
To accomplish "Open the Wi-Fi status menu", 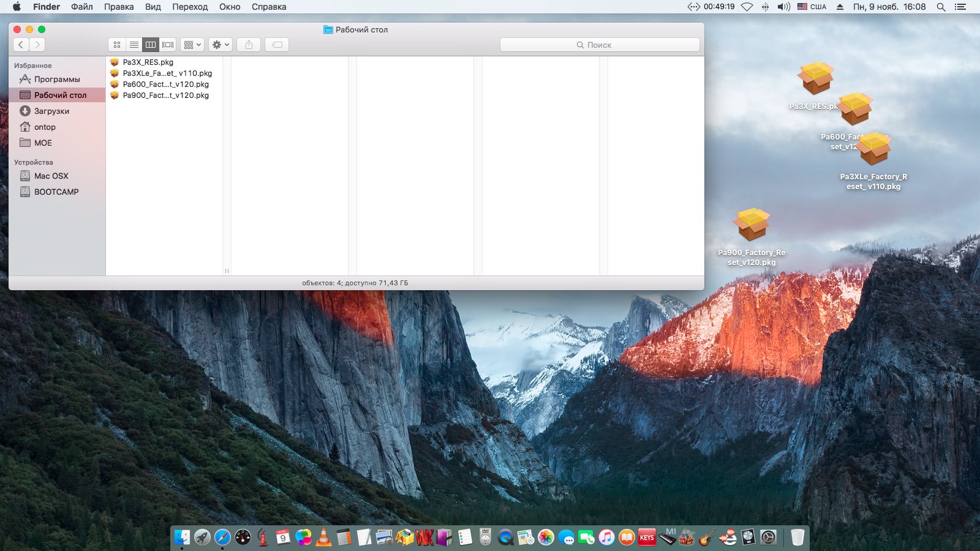I will tap(747, 7).
